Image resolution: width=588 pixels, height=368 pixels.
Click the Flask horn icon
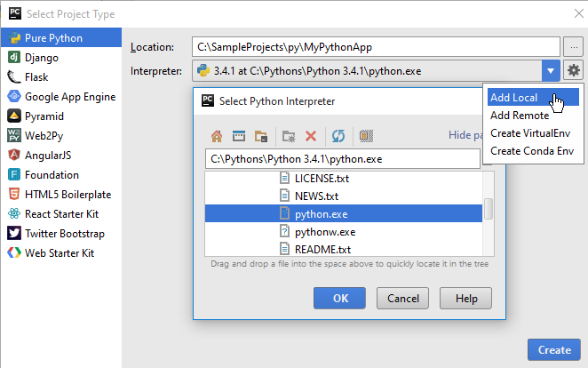point(14,77)
